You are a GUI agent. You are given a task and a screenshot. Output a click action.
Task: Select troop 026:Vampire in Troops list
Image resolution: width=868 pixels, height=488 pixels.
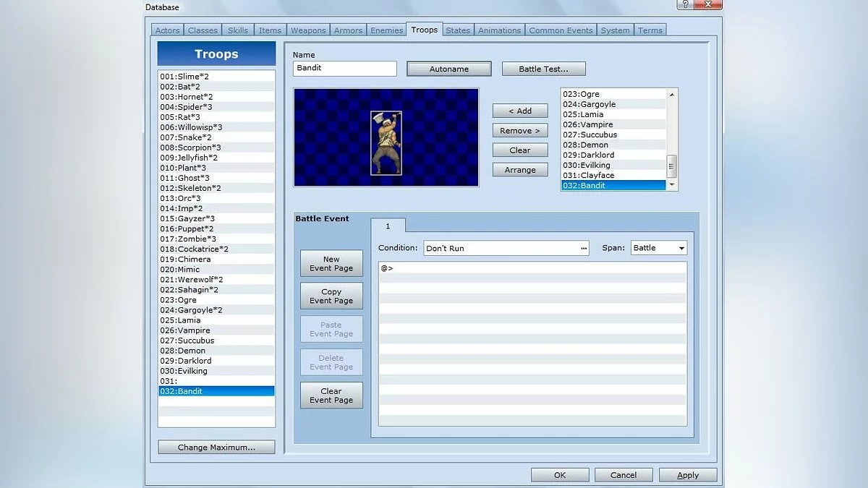[216, 330]
